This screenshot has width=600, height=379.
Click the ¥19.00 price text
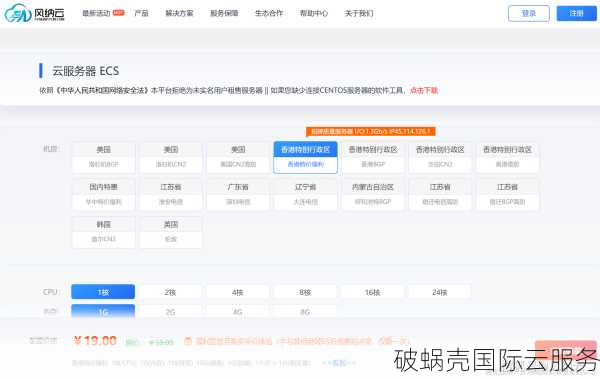pos(95,340)
